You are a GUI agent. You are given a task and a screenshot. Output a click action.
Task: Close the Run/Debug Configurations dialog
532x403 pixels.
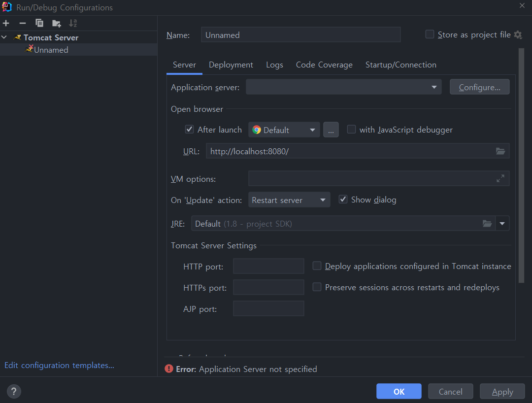522,5
